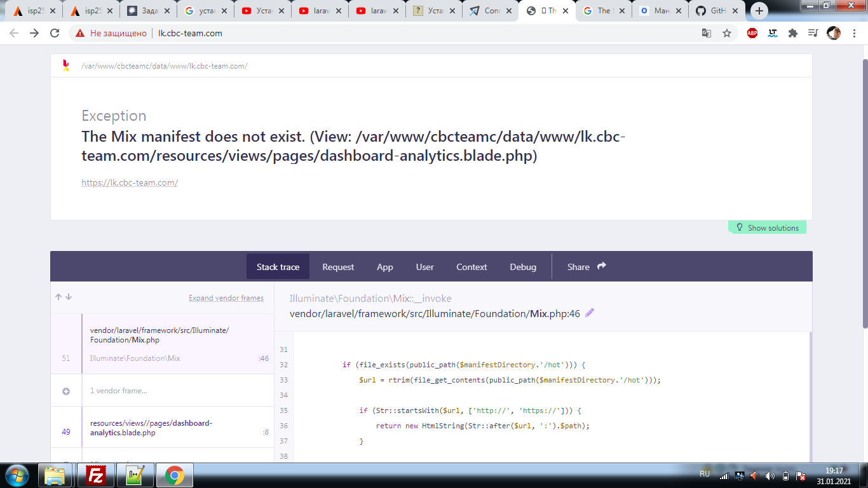Open the extensions puzzle icon

[793, 33]
